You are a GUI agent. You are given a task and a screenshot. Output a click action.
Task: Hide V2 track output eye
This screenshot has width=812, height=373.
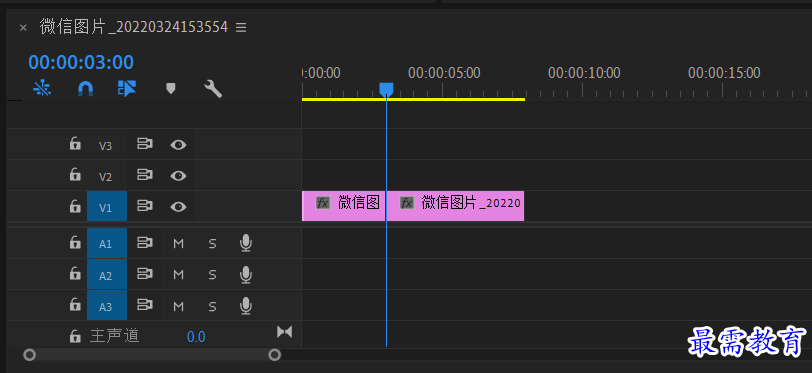(x=178, y=176)
